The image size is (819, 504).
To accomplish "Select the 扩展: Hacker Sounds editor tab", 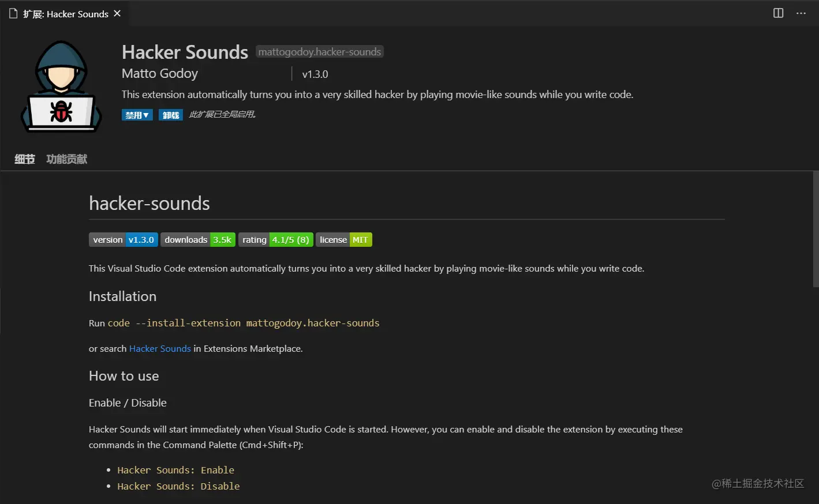I will click(65, 13).
